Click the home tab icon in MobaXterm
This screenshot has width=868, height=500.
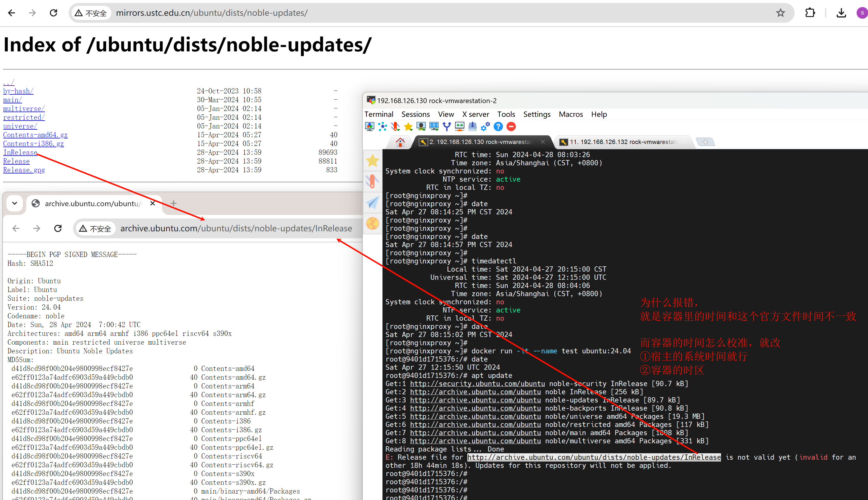(x=400, y=142)
